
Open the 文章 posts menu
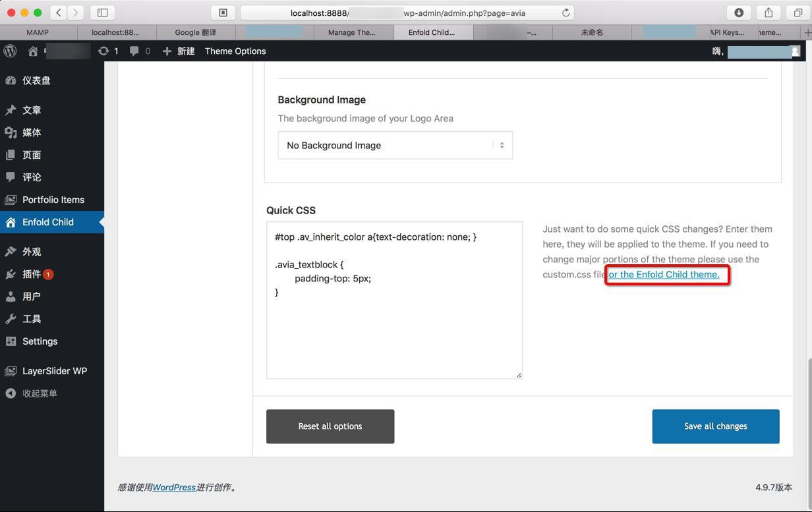click(52, 110)
